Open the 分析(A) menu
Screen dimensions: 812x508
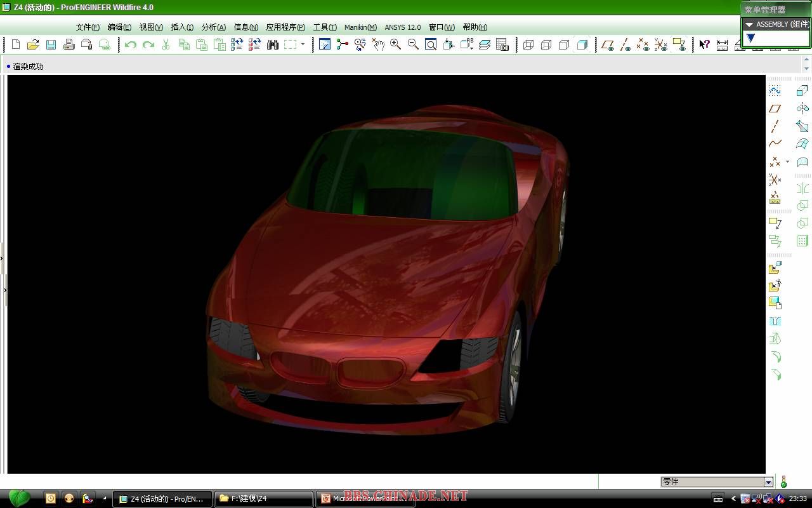[x=213, y=27]
